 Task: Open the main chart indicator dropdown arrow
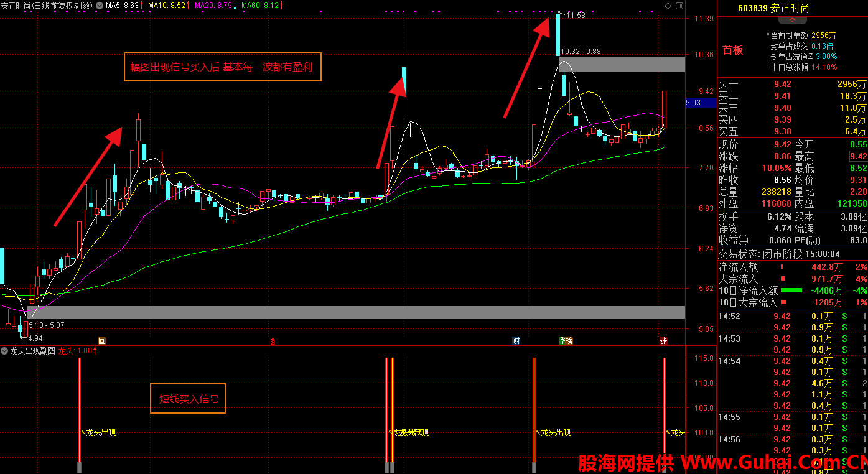click(100, 5)
